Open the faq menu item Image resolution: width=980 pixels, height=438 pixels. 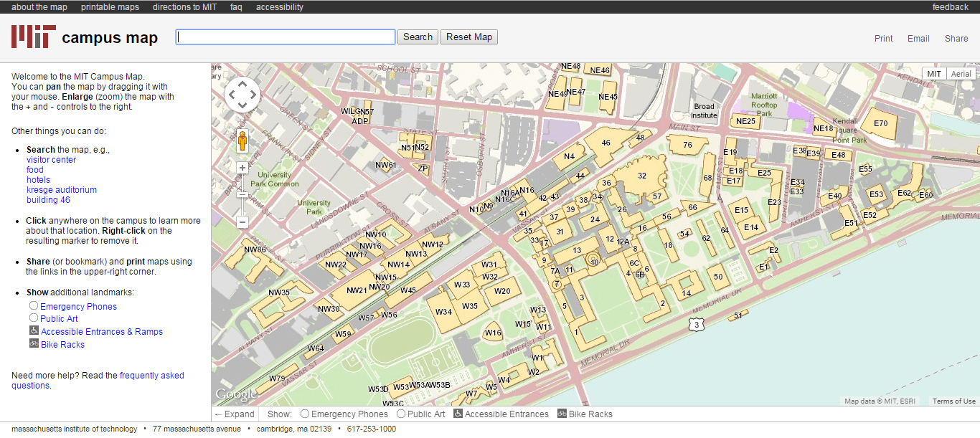[236, 7]
